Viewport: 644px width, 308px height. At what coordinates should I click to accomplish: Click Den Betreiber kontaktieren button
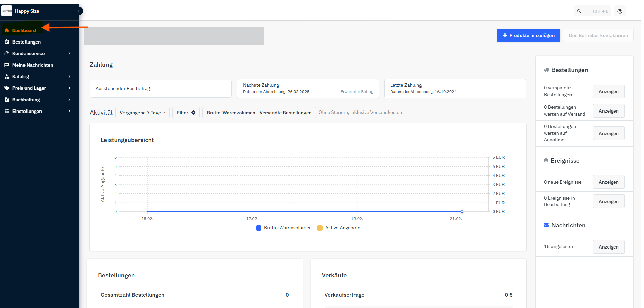click(x=598, y=35)
